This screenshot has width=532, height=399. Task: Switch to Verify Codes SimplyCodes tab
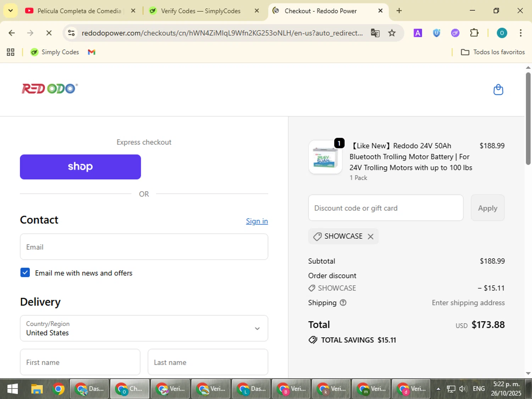[200, 11]
